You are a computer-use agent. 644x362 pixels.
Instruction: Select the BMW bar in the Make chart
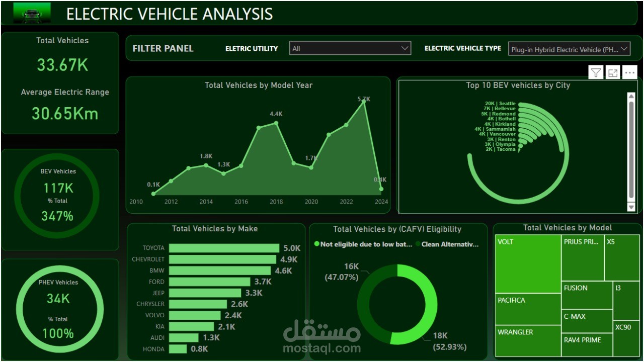(x=219, y=270)
